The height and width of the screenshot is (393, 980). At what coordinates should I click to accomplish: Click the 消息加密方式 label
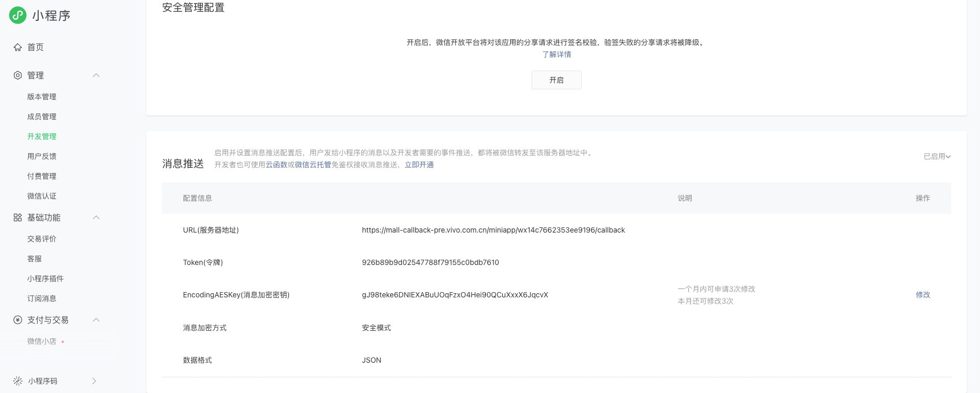[205, 328]
